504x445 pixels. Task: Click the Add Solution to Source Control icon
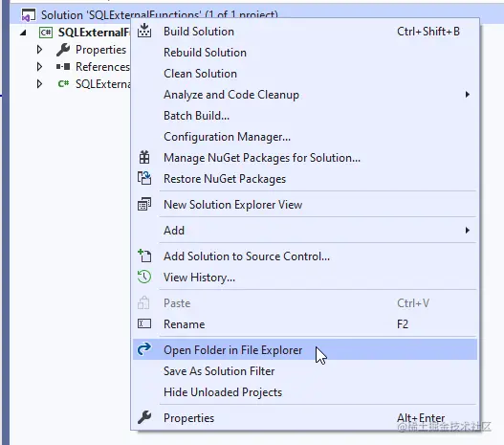tap(144, 256)
